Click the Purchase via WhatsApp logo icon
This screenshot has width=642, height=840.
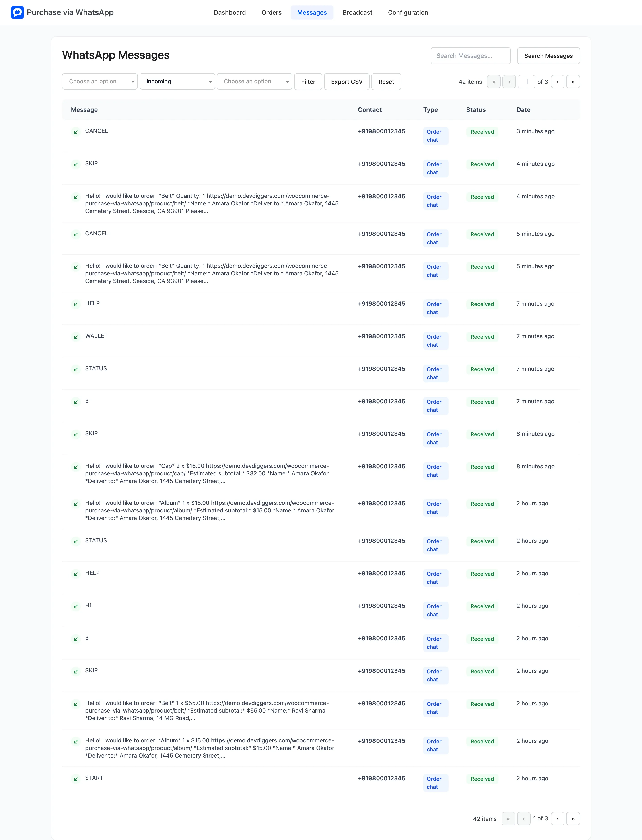click(17, 12)
